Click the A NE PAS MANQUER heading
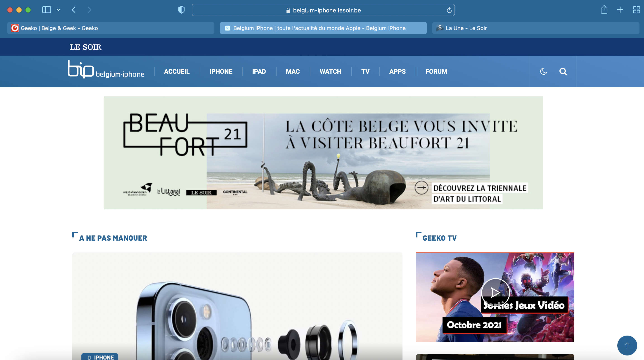Viewport: 644px width, 360px height. [113, 238]
